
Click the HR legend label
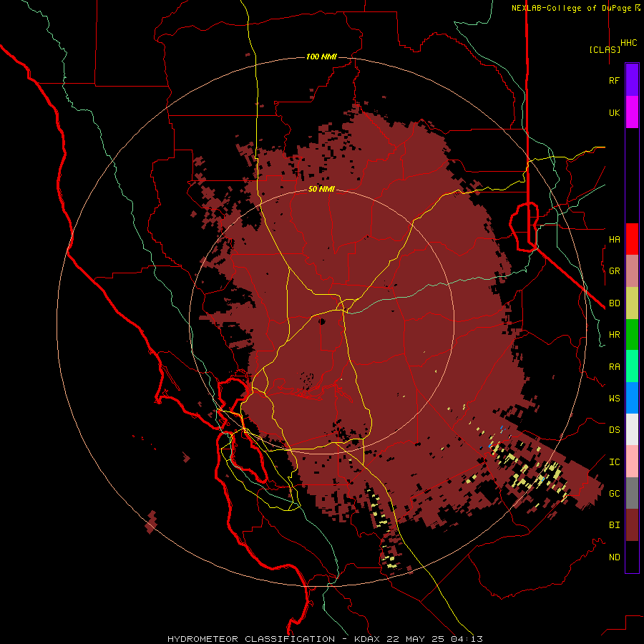coord(614,335)
